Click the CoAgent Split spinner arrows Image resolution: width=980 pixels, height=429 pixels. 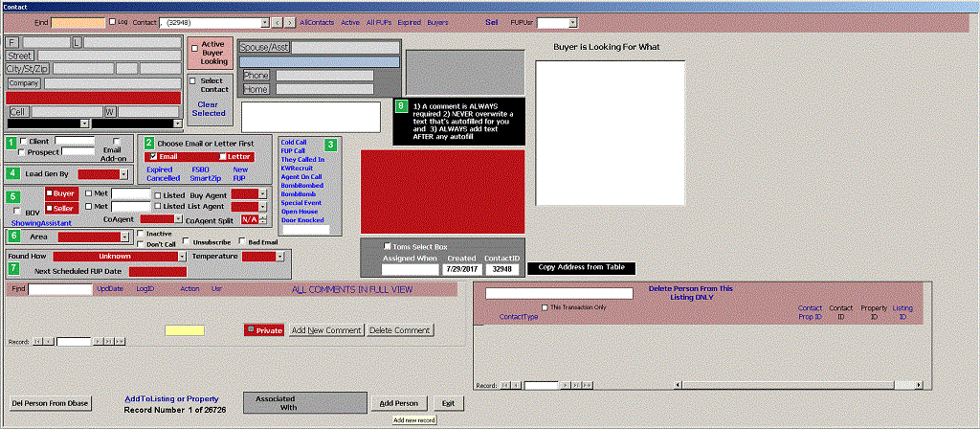tap(262, 219)
